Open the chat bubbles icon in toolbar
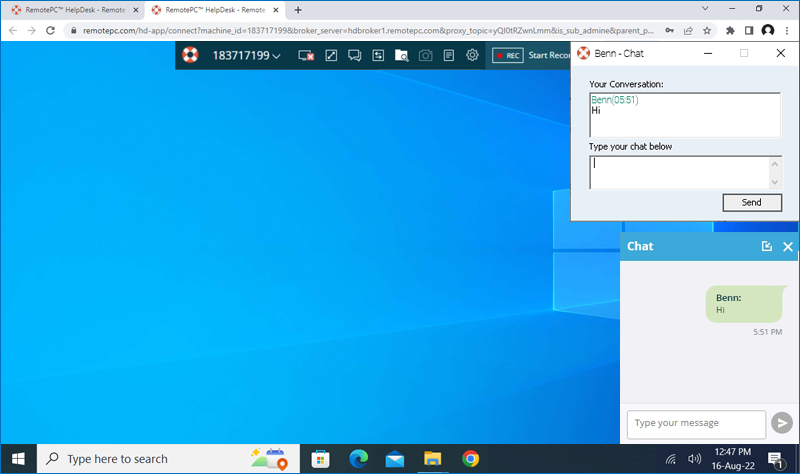 pos(355,56)
